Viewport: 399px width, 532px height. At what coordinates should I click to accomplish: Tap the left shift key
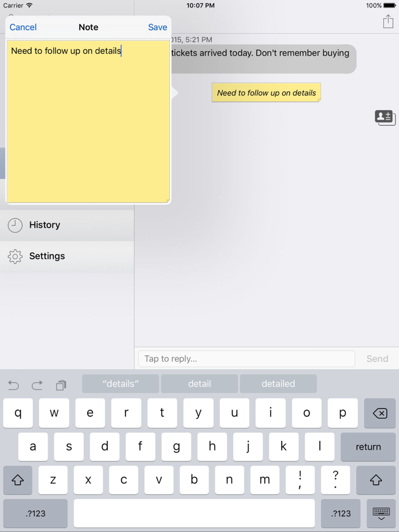click(x=18, y=480)
